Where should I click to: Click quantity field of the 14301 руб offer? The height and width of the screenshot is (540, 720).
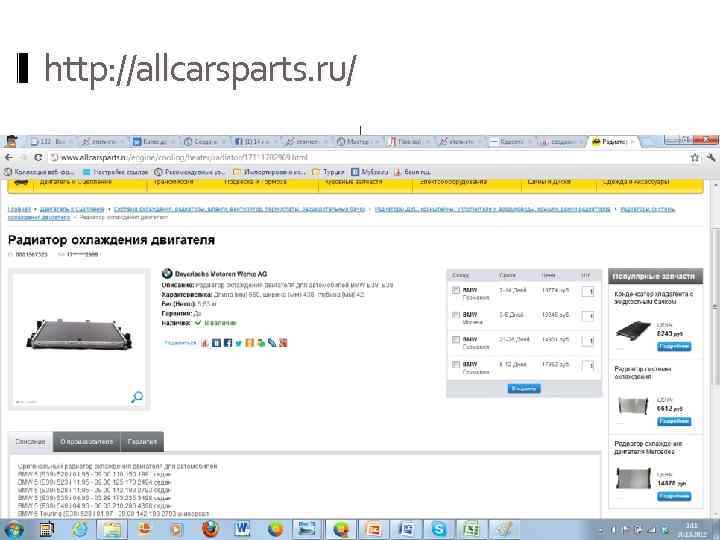588,341
